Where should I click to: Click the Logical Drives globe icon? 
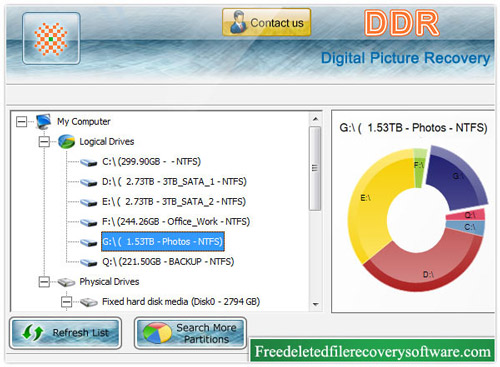pyautogui.click(x=66, y=142)
